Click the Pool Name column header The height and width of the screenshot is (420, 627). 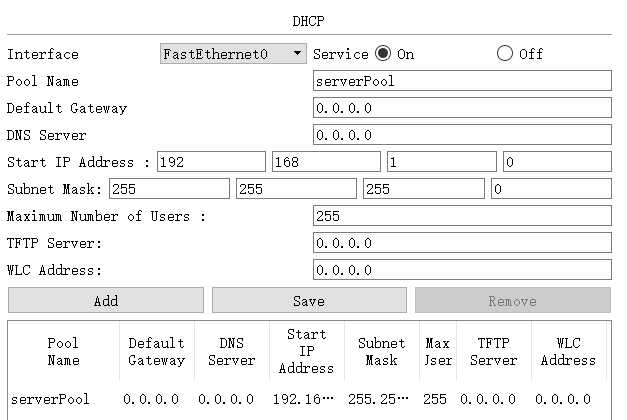(x=63, y=352)
